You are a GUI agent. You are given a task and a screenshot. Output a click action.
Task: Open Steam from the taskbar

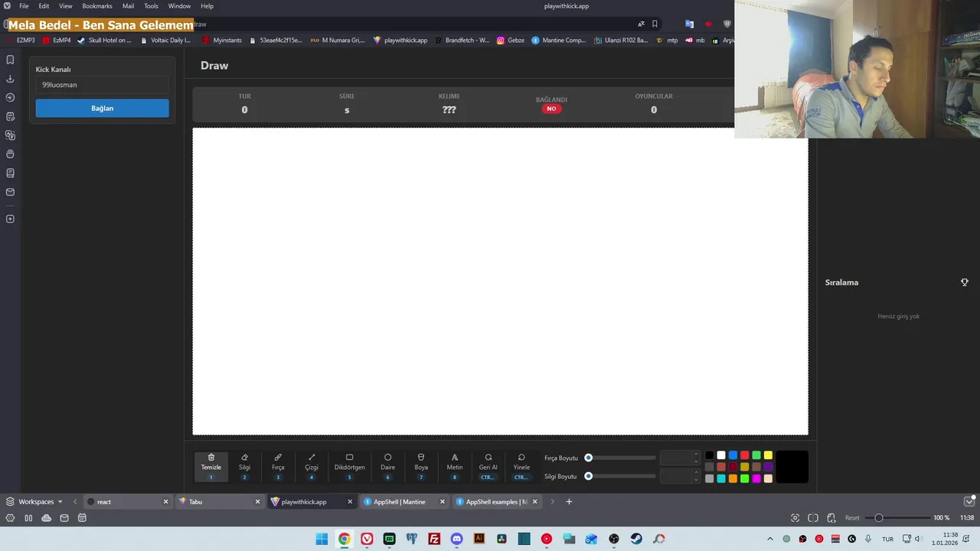[636, 539]
